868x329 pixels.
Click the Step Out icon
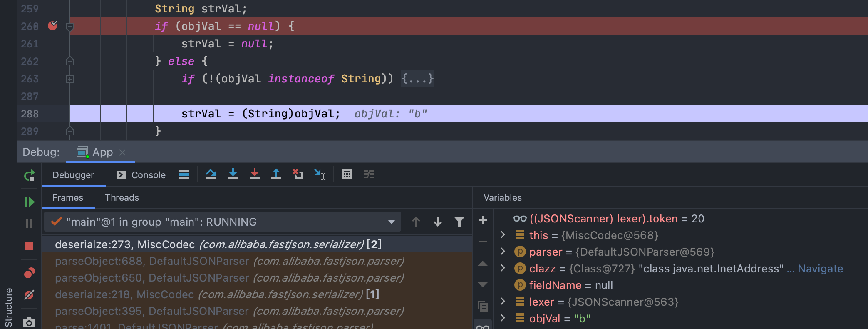click(276, 174)
